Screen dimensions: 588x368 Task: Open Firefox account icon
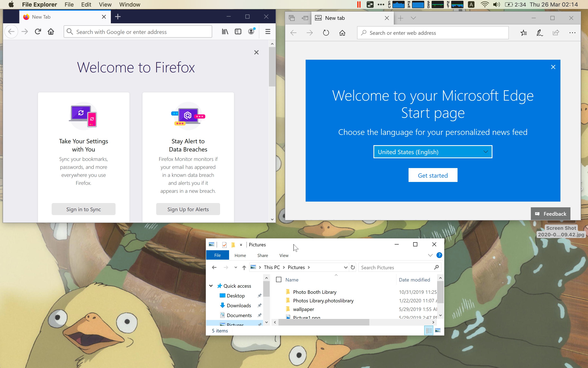251,31
